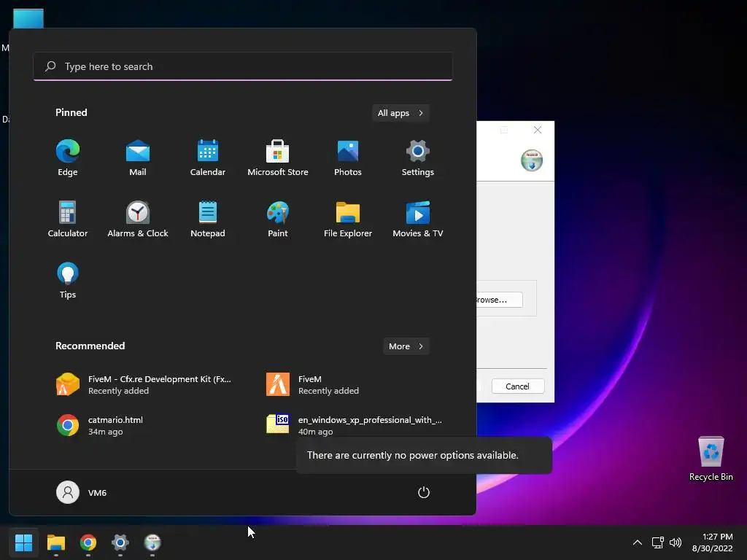Launch Movies & TV
The image size is (747, 560).
[418, 219]
